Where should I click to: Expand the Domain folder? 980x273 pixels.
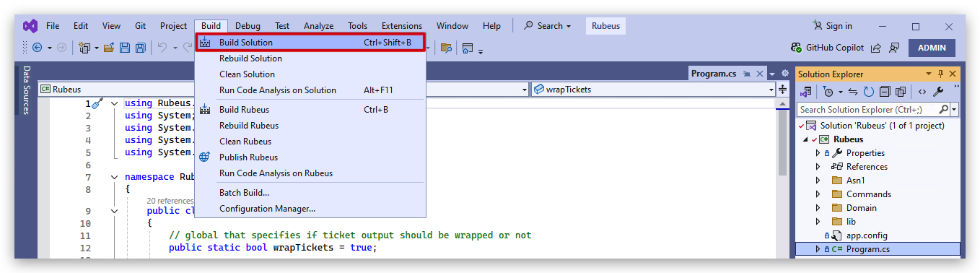pyautogui.click(x=818, y=208)
